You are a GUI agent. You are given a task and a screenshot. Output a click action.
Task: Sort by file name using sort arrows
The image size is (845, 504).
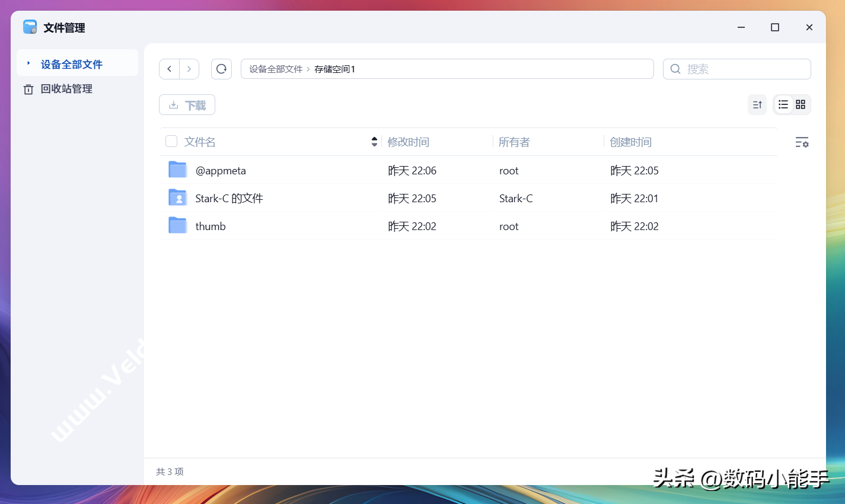pyautogui.click(x=374, y=142)
